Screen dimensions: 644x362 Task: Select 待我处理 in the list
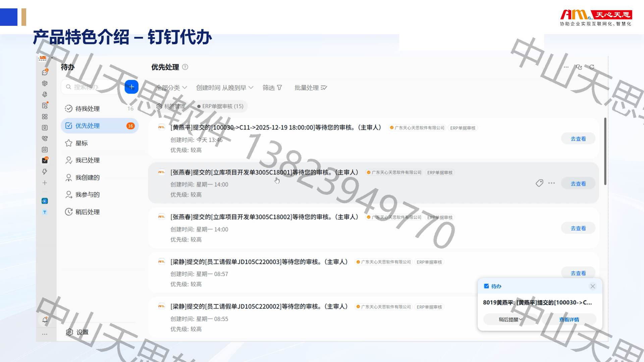100,109
